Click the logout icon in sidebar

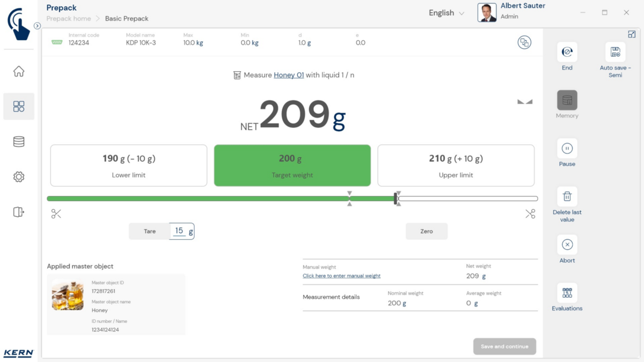[19, 212]
